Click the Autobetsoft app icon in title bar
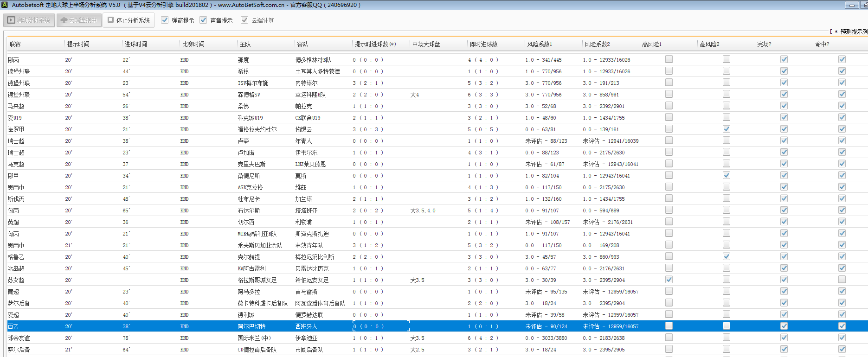868x357 pixels. click(x=5, y=5)
